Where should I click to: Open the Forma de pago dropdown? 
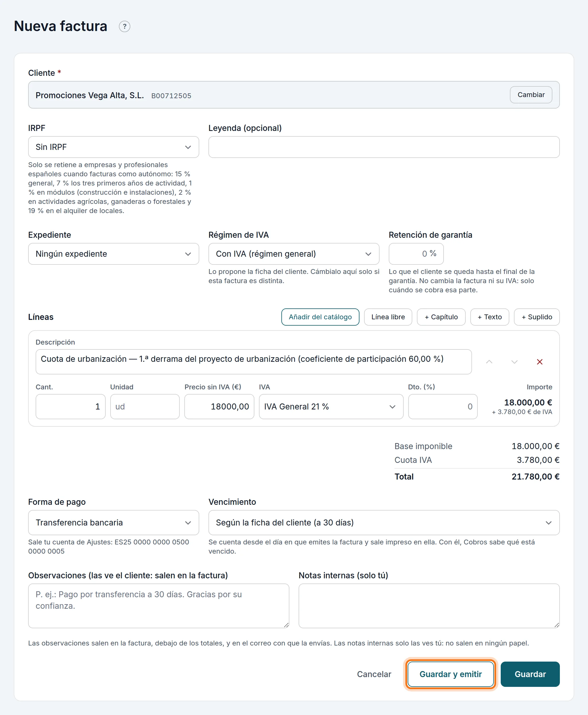coord(113,522)
